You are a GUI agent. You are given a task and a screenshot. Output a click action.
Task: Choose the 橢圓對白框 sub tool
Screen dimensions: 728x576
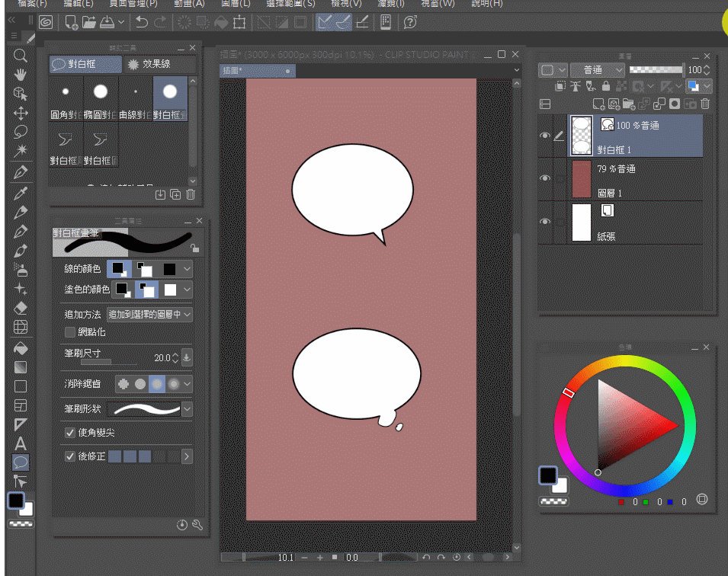point(101,99)
